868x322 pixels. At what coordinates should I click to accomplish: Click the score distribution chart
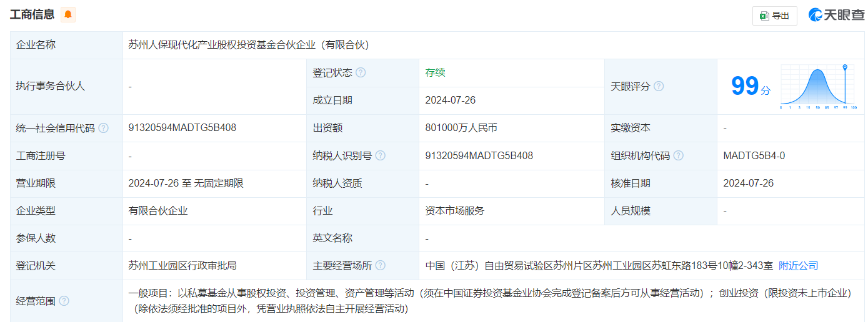click(x=818, y=87)
